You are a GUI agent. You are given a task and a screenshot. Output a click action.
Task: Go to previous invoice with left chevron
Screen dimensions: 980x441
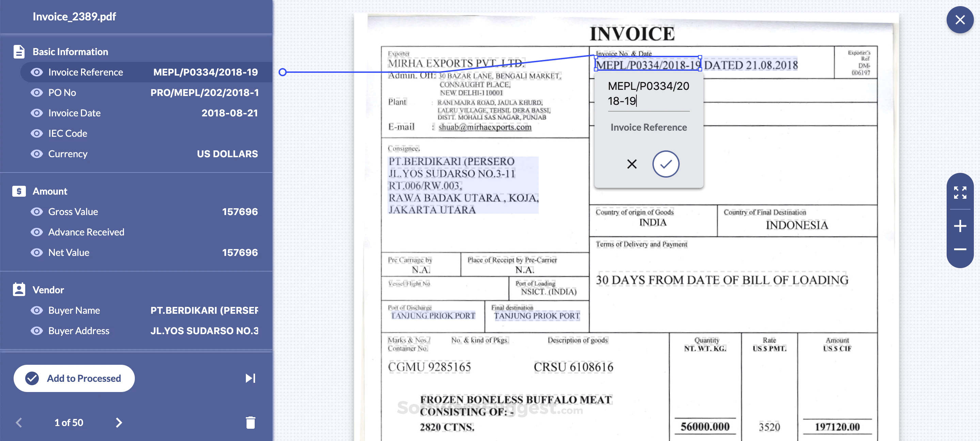19,422
